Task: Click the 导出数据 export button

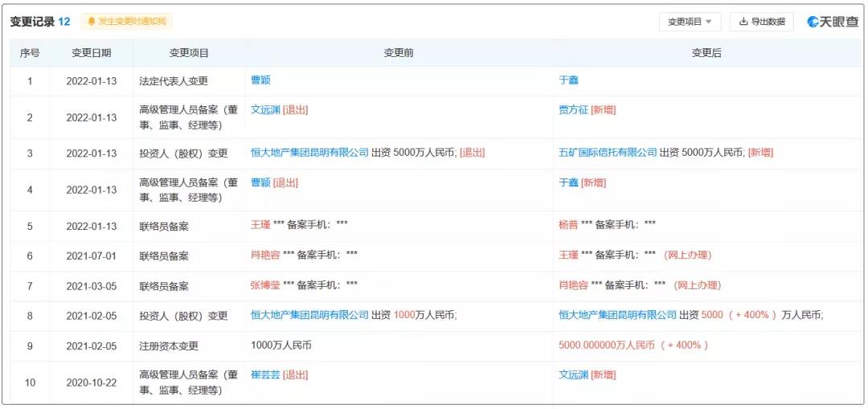Action: 762,22
